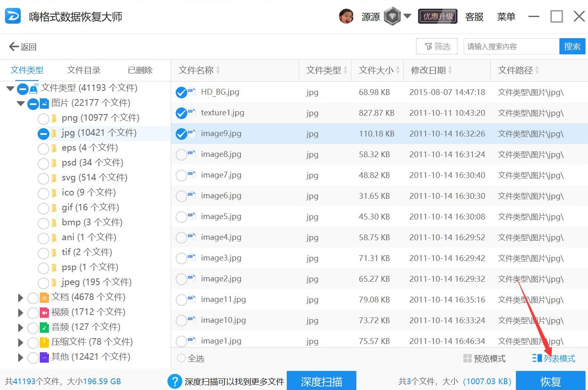Enable the select all (全选) checkbox
The image size is (588, 390).
[x=181, y=358]
